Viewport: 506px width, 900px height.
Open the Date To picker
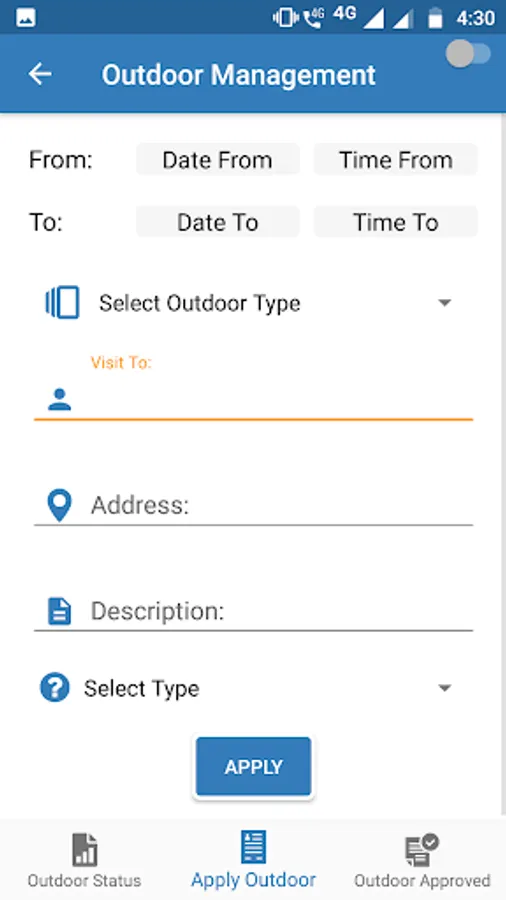[x=217, y=222]
